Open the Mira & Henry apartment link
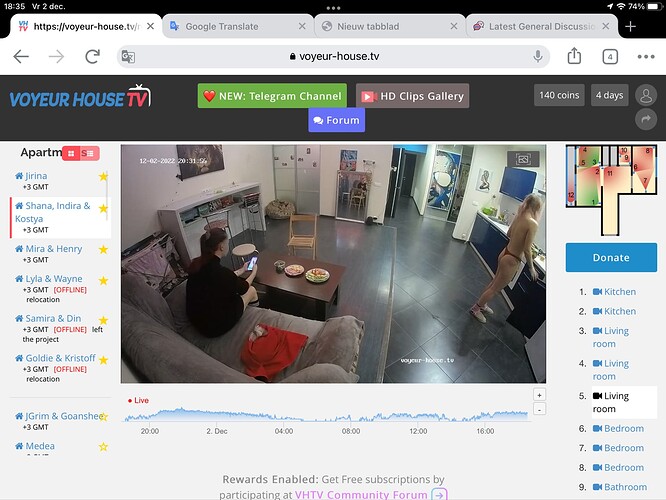 [49, 249]
